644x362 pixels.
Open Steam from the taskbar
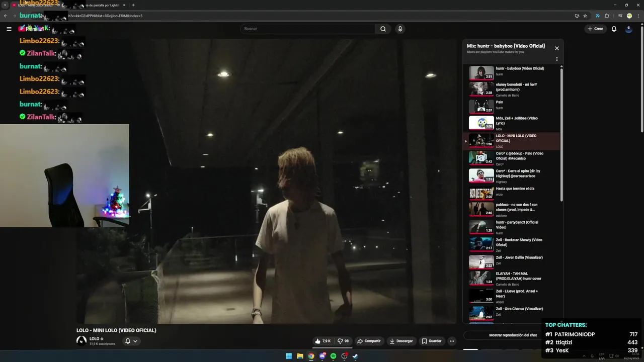pos(355,356)
